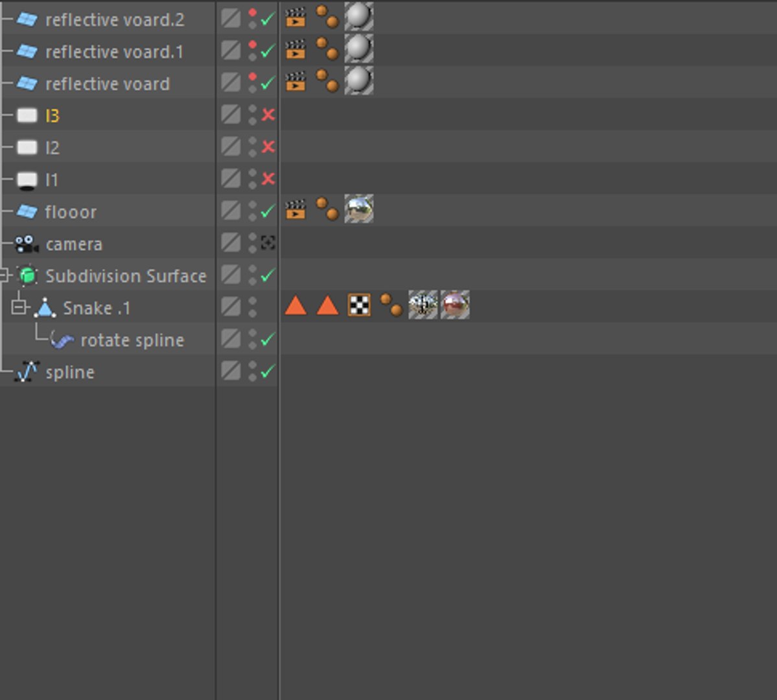Click the Snake .1 polygon object icon

click(45, 307)
